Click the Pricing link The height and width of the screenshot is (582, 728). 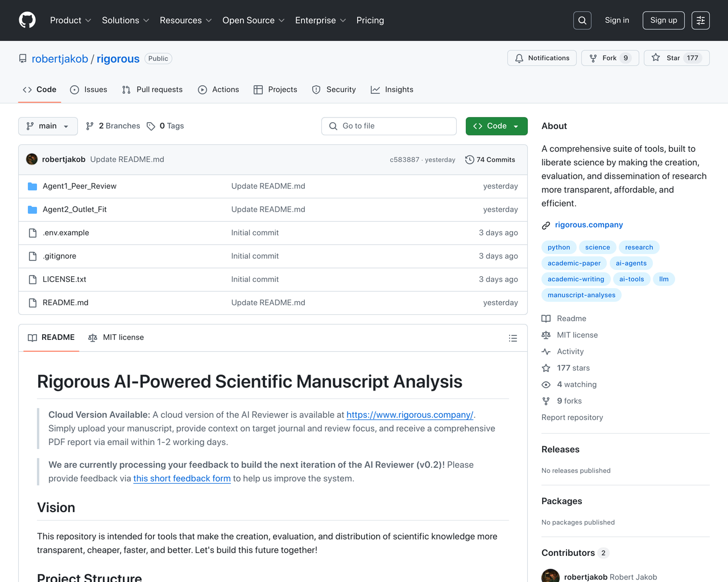(370, 20)
